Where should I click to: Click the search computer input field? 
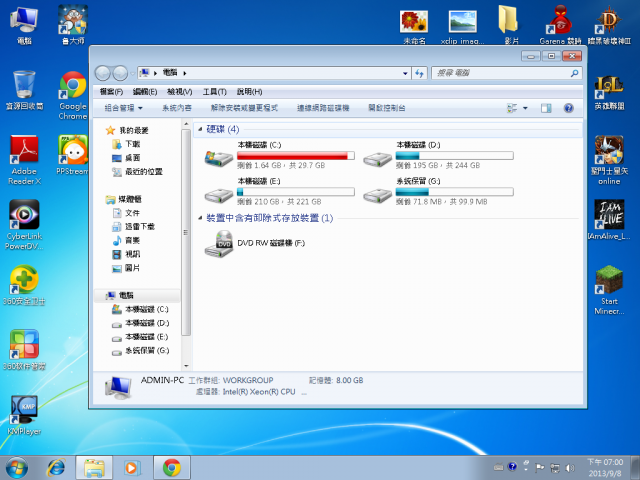click(506, 73)
